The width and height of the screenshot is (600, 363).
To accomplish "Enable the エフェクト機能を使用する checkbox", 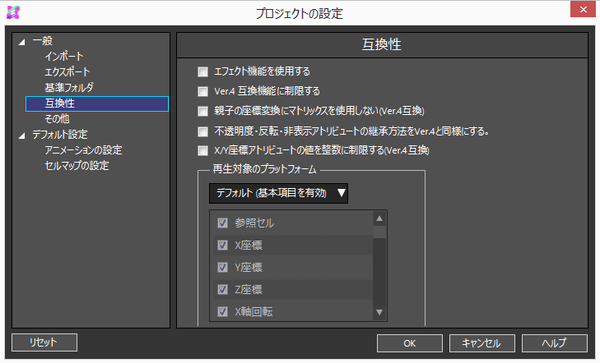I will [203, 72].
